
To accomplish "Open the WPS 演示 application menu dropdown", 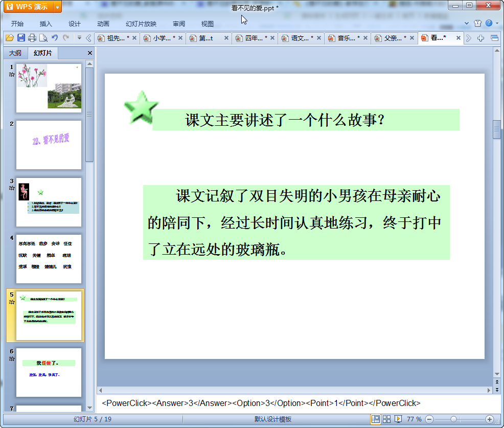I will tap(57, 7).
